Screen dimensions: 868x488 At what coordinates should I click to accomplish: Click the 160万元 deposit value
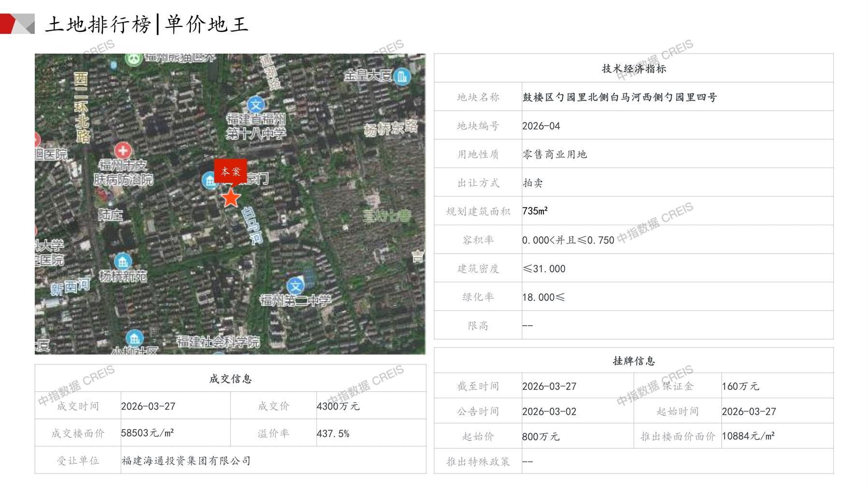click(740, 386)
